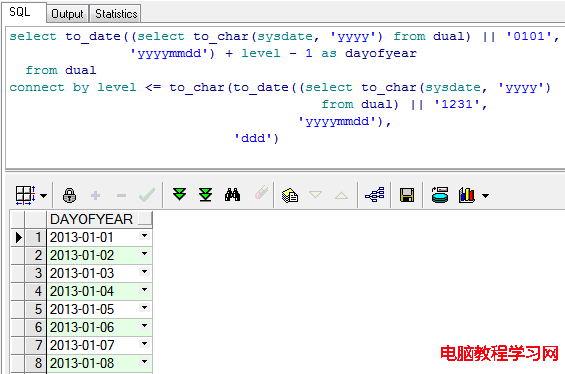
Task: Open dropdown for 2013-01-07 cell
Action: [x=144, y=343]
